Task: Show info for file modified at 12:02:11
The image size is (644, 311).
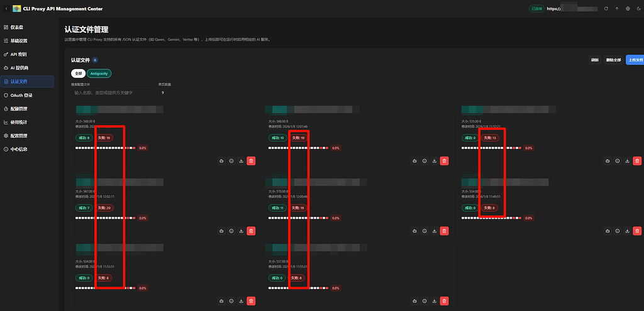Action: click(x=231, y=231)
